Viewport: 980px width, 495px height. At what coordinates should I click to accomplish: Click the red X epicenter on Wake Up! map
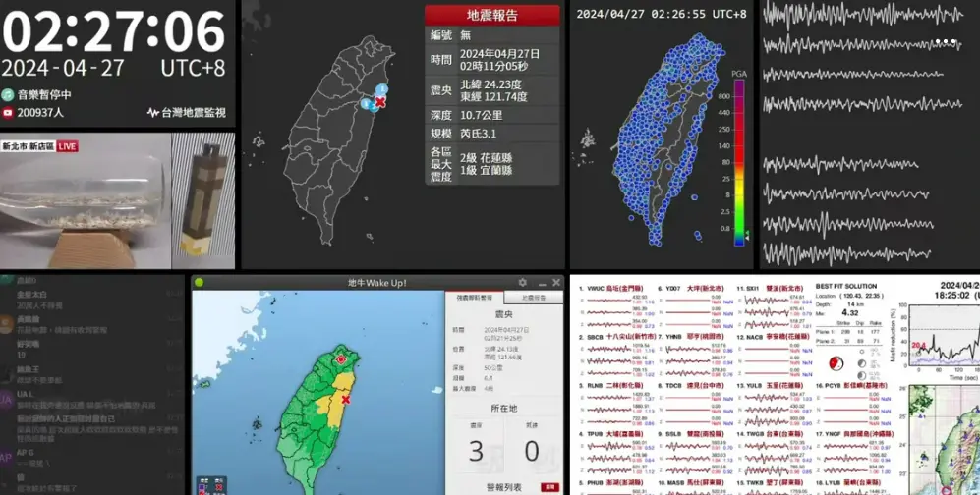[346, 400]
